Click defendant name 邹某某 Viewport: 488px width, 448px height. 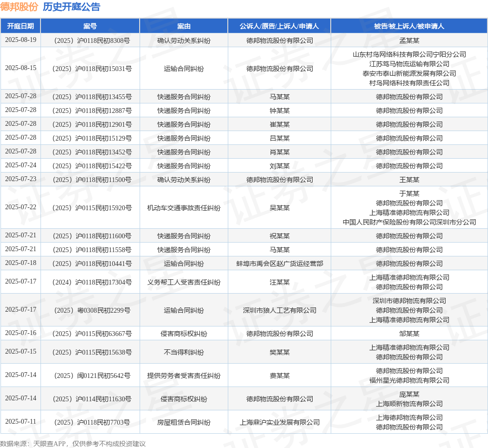pyautogui.click(x=409, y=334)
